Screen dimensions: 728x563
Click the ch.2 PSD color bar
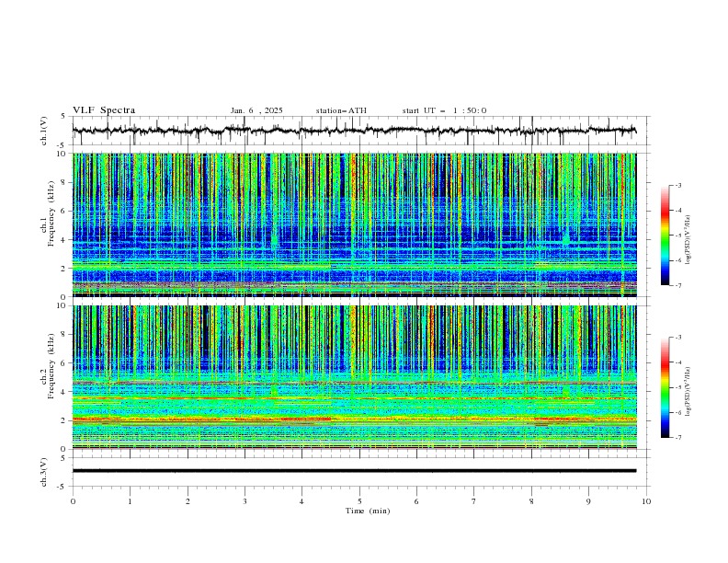[665, 387]
